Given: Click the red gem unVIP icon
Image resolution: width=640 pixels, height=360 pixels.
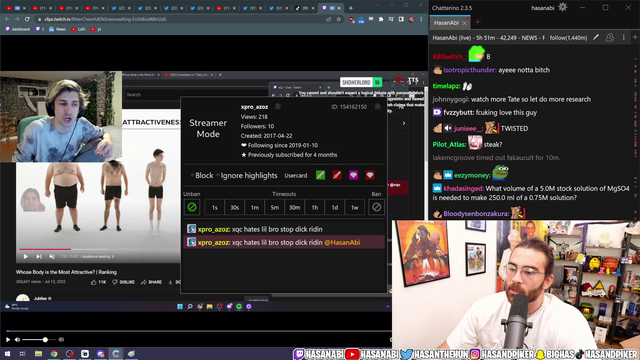Looking at the screenshot, I should [x=370, y=175].
